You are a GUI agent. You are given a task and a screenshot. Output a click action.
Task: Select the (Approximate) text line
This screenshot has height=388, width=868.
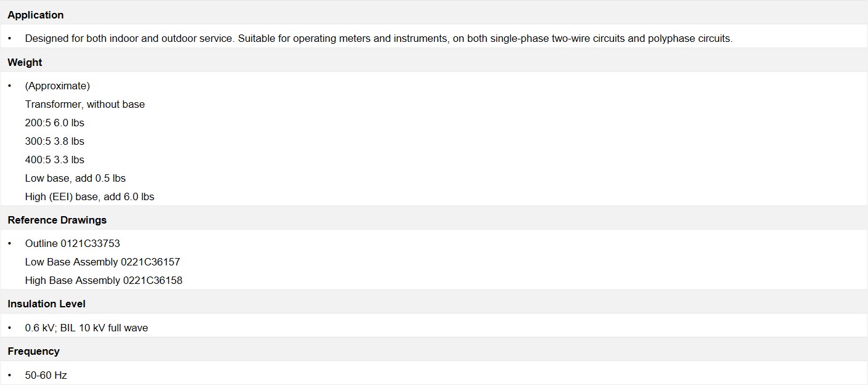pos(57,86)
